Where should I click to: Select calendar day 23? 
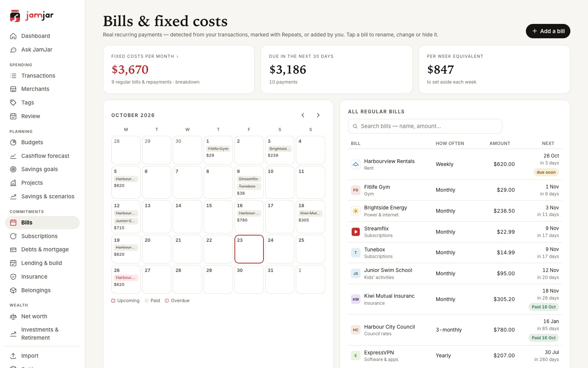tap(249, 249)
